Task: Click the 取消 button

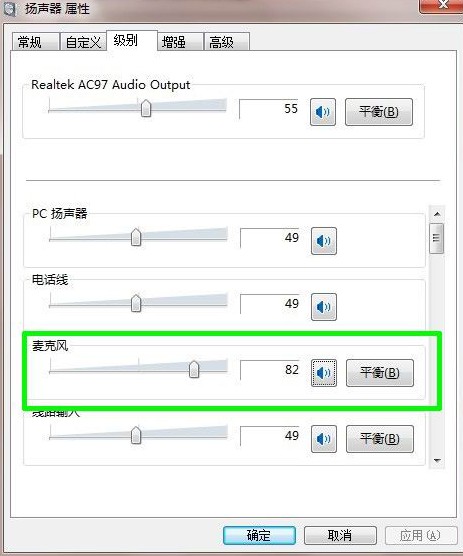Action: [340, 535]
